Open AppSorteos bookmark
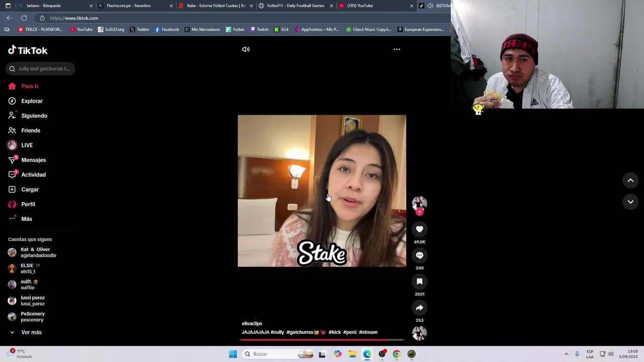Screen dimensions: 644x362 [x=317, y=30]
